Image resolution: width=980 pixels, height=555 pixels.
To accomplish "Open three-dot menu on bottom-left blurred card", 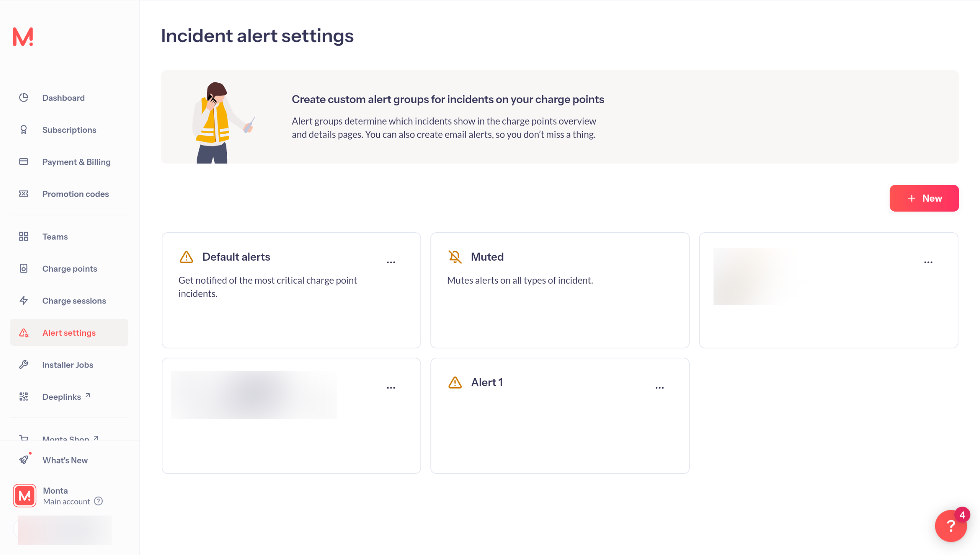I will coord(391,388).
